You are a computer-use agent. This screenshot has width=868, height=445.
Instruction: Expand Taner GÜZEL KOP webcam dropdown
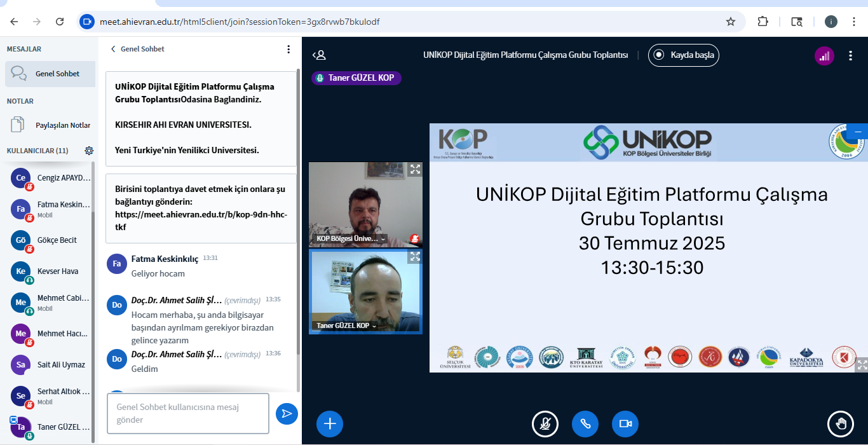click(x=374, y=326)
